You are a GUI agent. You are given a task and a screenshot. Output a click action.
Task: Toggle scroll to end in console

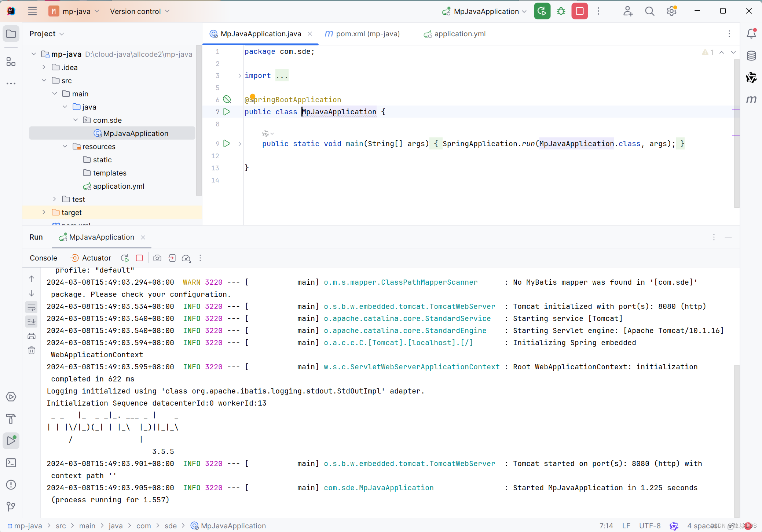pos(32,322)
